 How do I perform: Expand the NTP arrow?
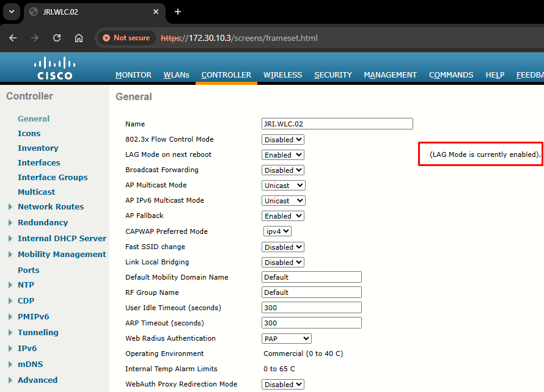pyautogui.click(x=10, y=285)
